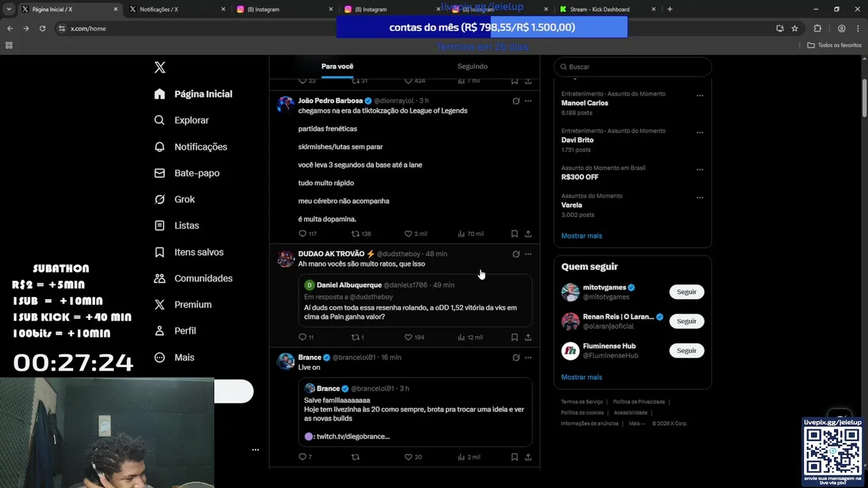868x488 pixels.
Task: Open more options for Varela trend
Action: (700, 198)
